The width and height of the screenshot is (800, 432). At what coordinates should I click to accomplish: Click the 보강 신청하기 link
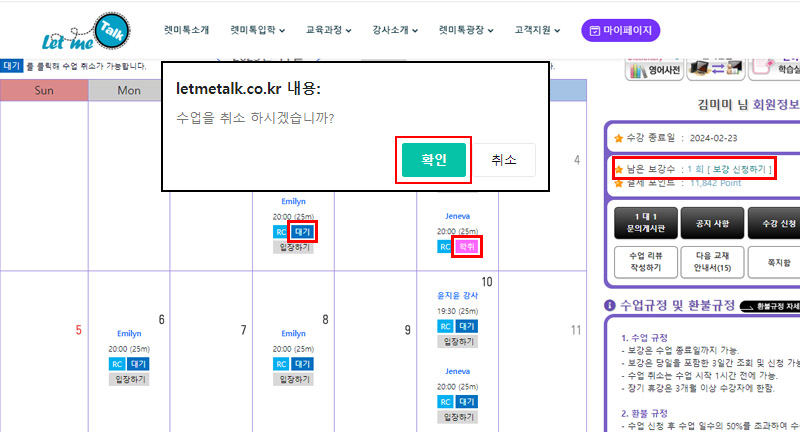735,169
